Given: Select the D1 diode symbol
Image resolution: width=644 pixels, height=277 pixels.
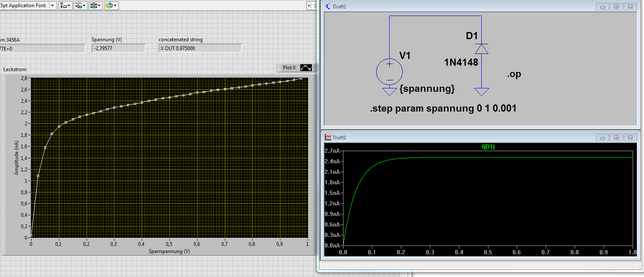Looking at the screenshot, I should [481, 49].
